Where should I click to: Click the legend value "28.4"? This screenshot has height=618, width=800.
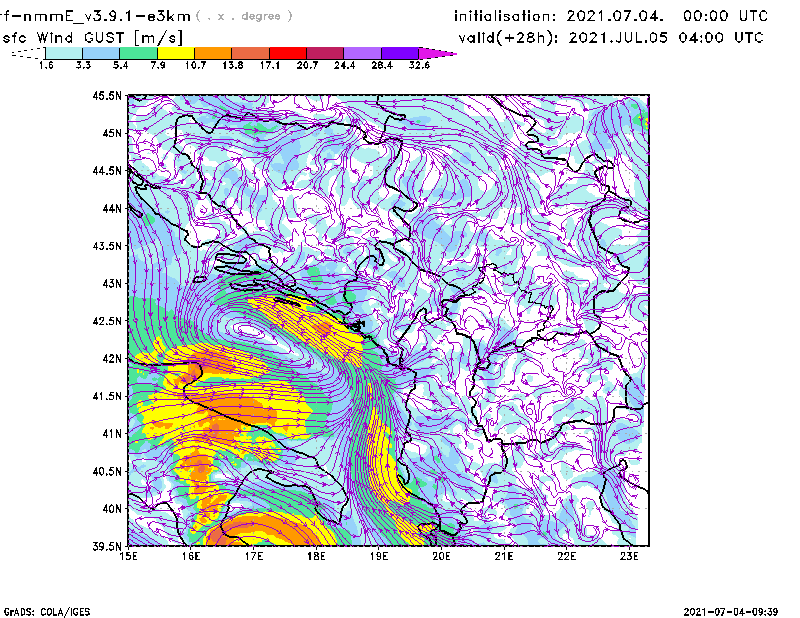tap(382, 65)
